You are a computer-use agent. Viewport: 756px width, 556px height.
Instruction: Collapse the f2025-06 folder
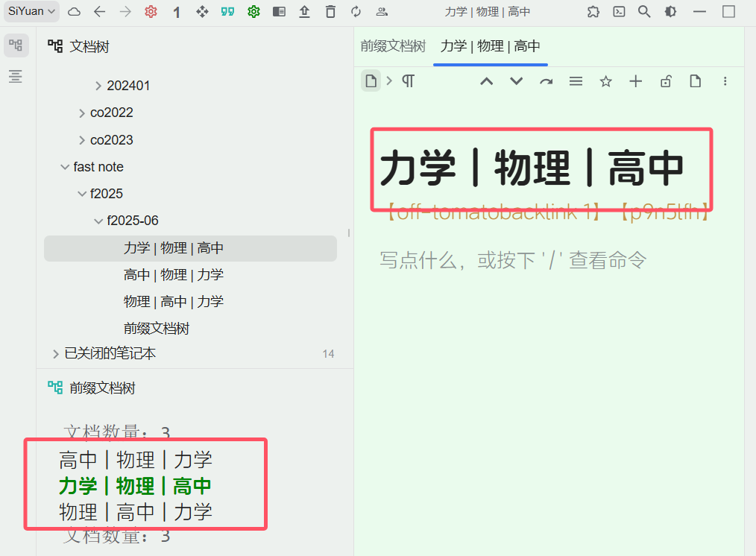point(98,221)
